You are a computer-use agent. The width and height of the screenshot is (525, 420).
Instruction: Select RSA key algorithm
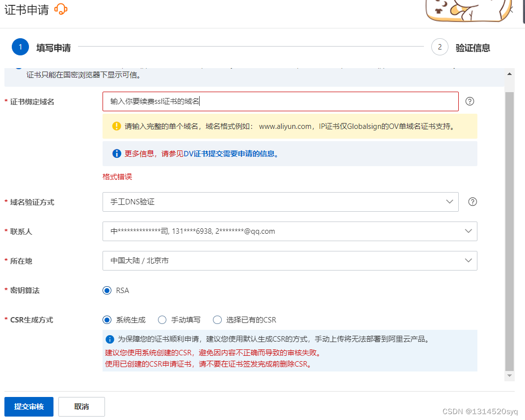coord(107,290)
